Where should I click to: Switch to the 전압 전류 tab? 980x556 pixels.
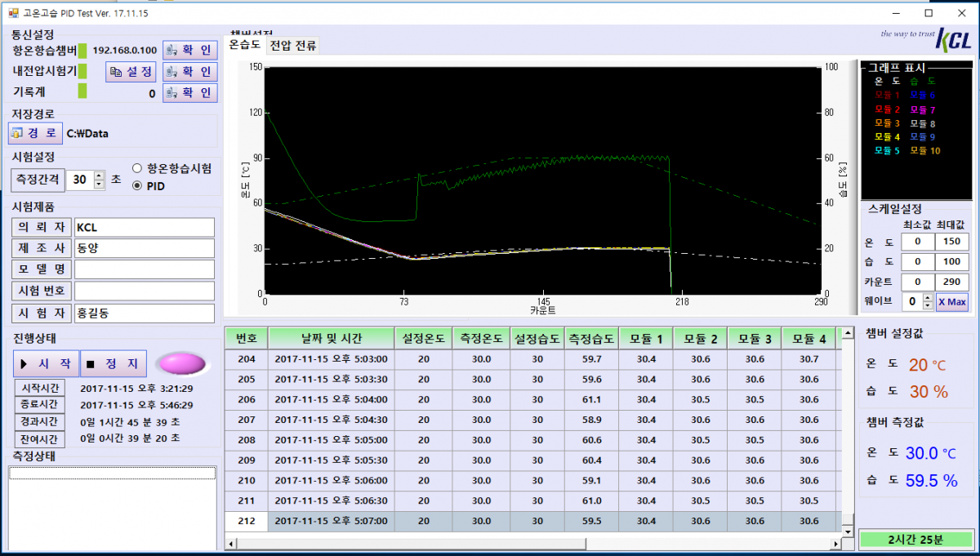pos(293,45)
